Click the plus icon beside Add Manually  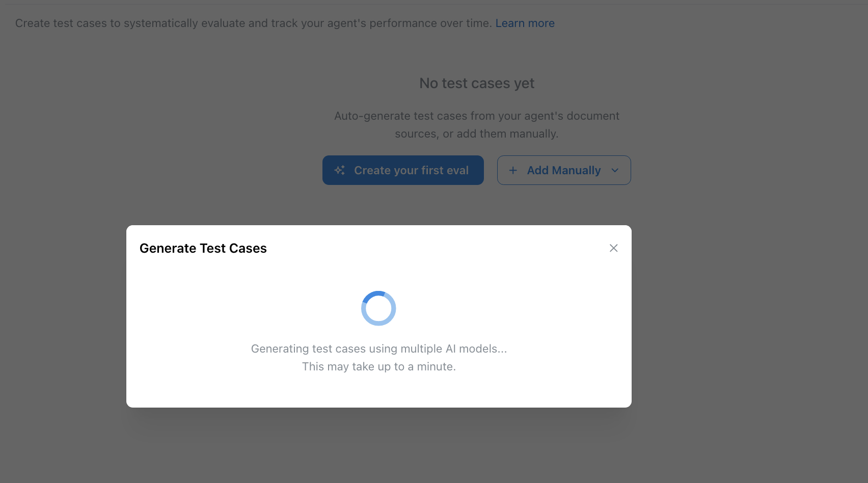[513, 170]
